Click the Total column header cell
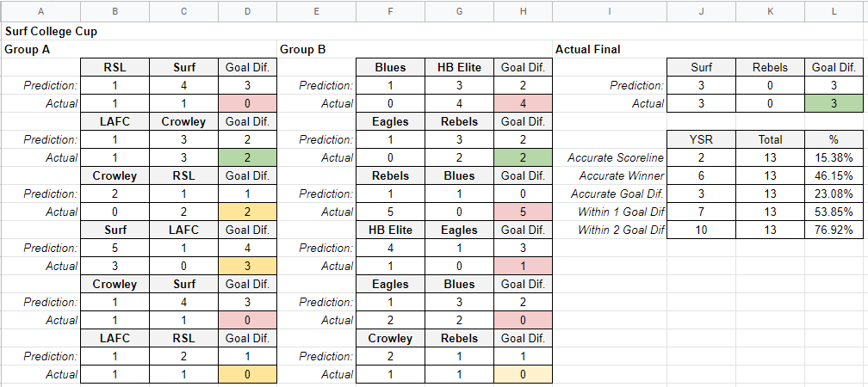Image resolution: width=868 pixels, height=387 pixels. tap(770, 139)
